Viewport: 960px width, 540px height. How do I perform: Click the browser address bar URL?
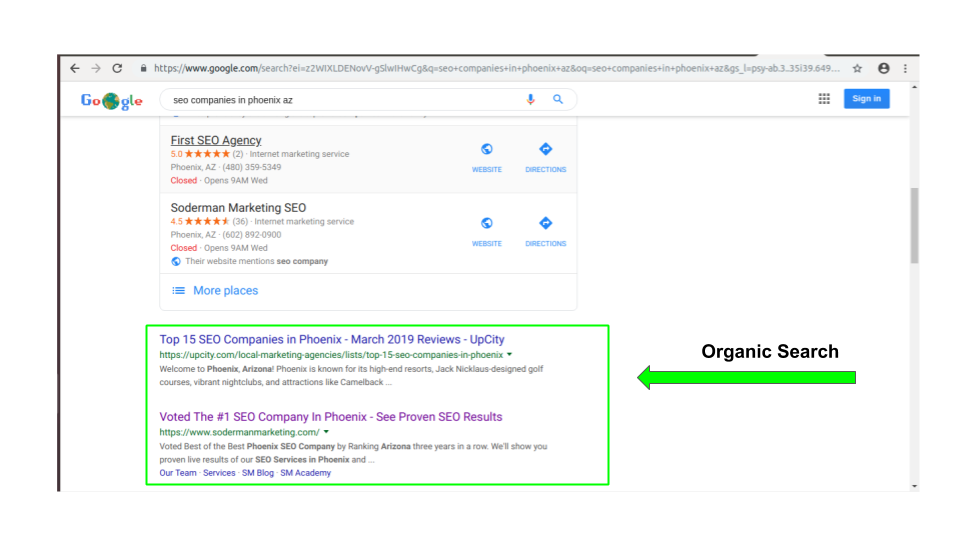pos(497,69)
